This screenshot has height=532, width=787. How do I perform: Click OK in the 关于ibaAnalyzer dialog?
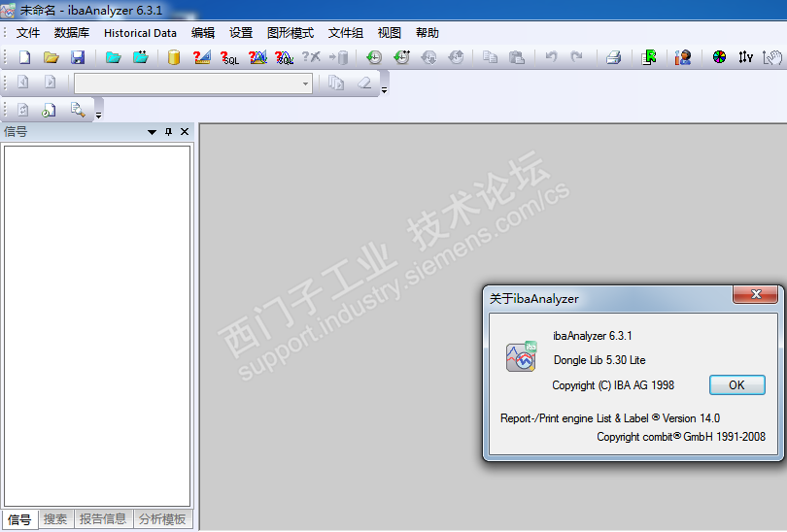point(736,385)
